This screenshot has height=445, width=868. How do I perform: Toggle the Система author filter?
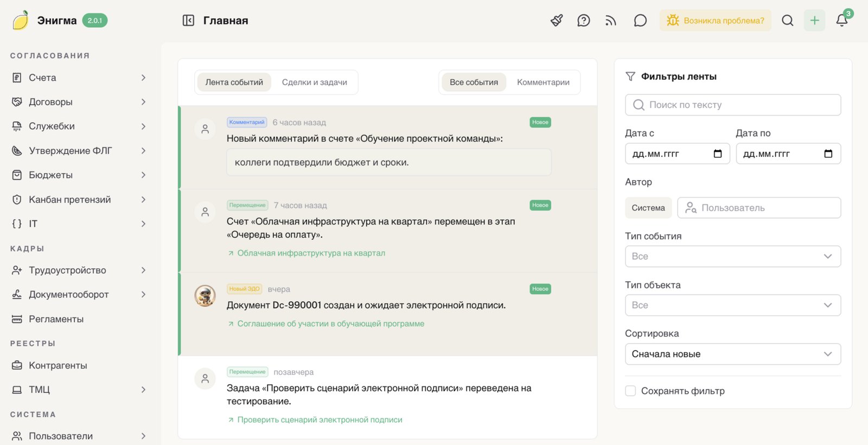pos(648,208)
